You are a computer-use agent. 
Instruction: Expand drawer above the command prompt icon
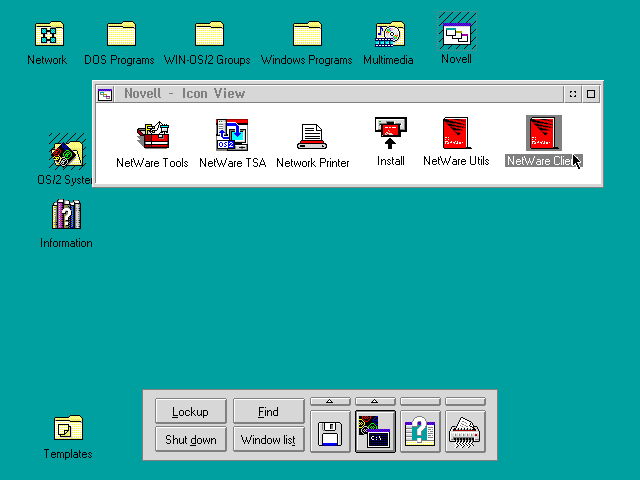point(375,402)
